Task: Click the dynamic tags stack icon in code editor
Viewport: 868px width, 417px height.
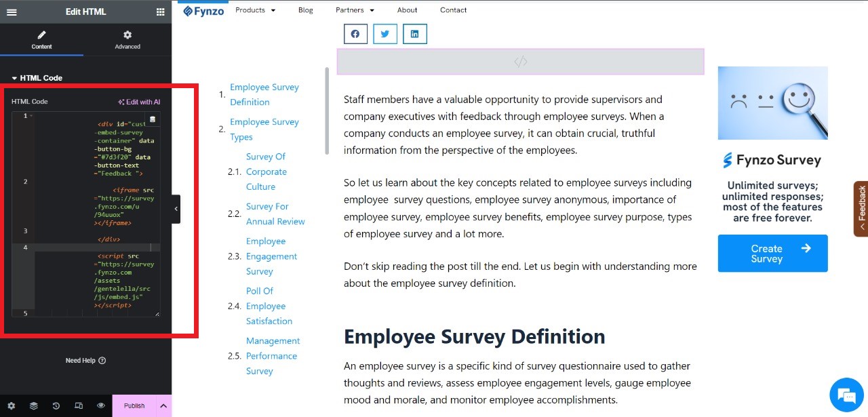Action: point(153,119)
